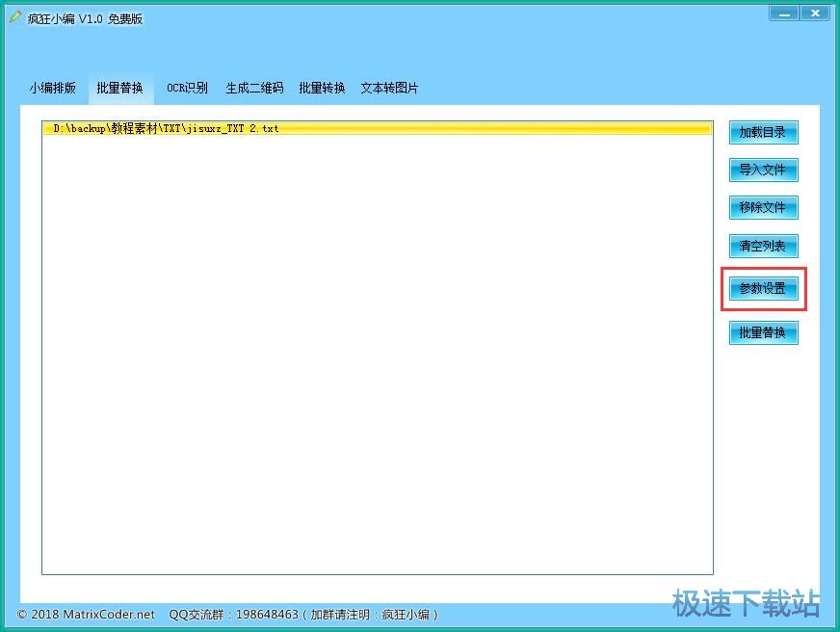The image size is (840, 632).
Task: Click the © 2018 MatrixCoder.net text
Action: coord(86,615)
